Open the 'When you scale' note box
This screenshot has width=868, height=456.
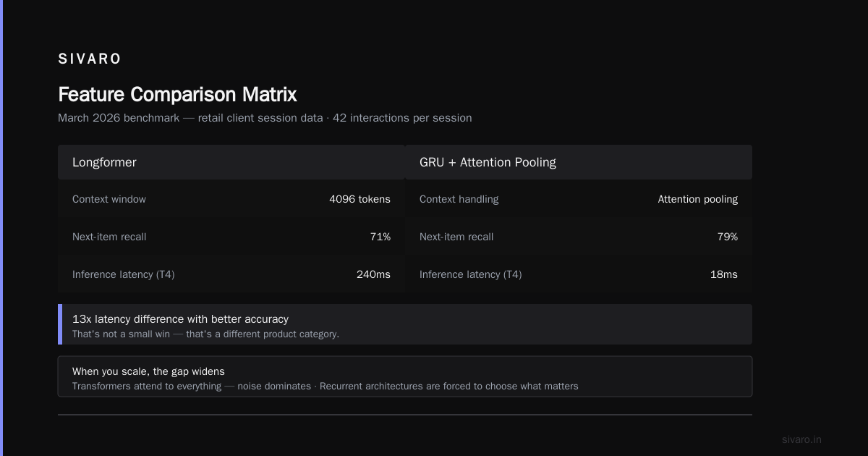(405, 376)
